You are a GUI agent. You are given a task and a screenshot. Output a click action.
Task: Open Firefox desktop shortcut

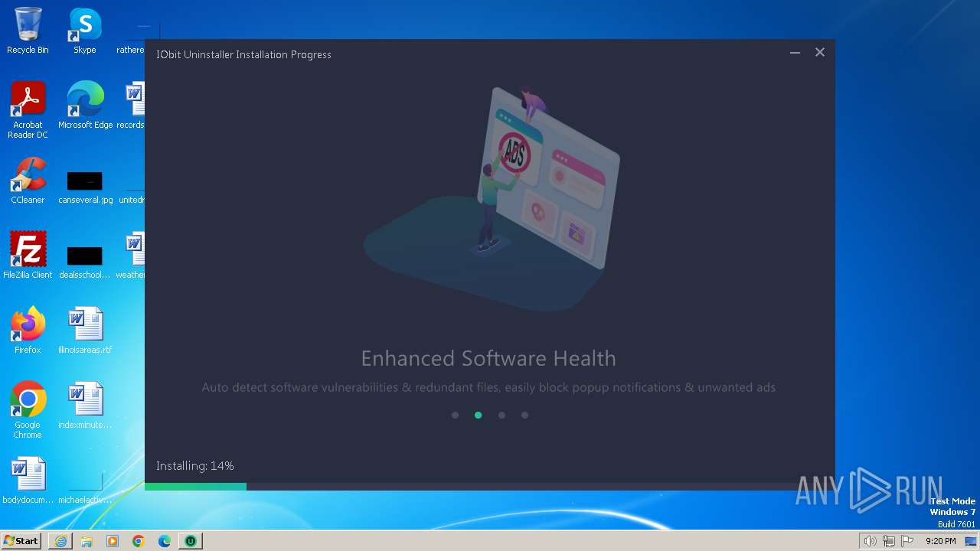[28, 330]
